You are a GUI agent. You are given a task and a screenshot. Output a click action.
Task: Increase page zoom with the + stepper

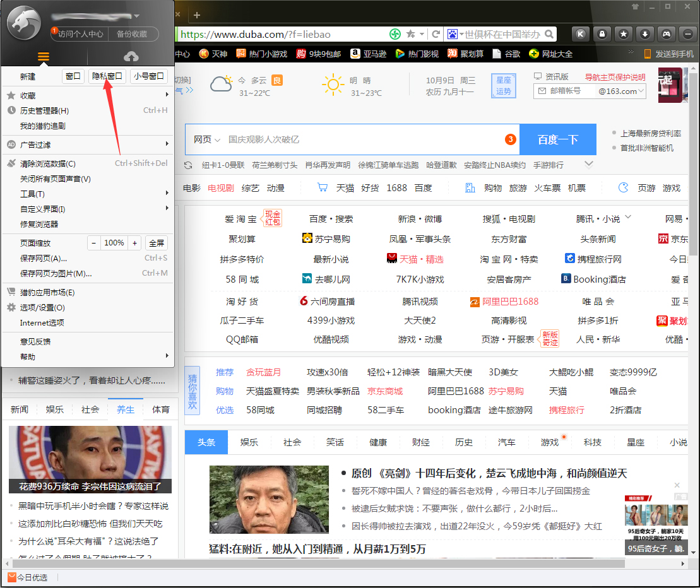point(135,242)
